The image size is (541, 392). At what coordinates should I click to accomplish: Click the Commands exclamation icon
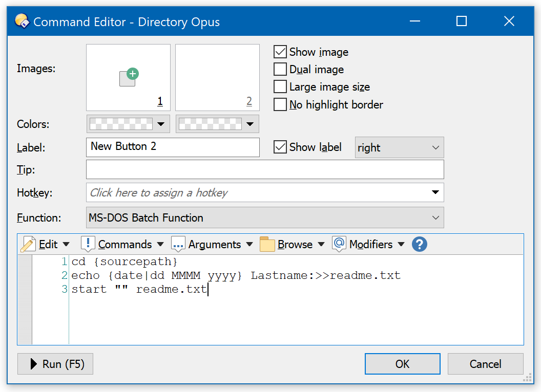(x=88, y=244)
